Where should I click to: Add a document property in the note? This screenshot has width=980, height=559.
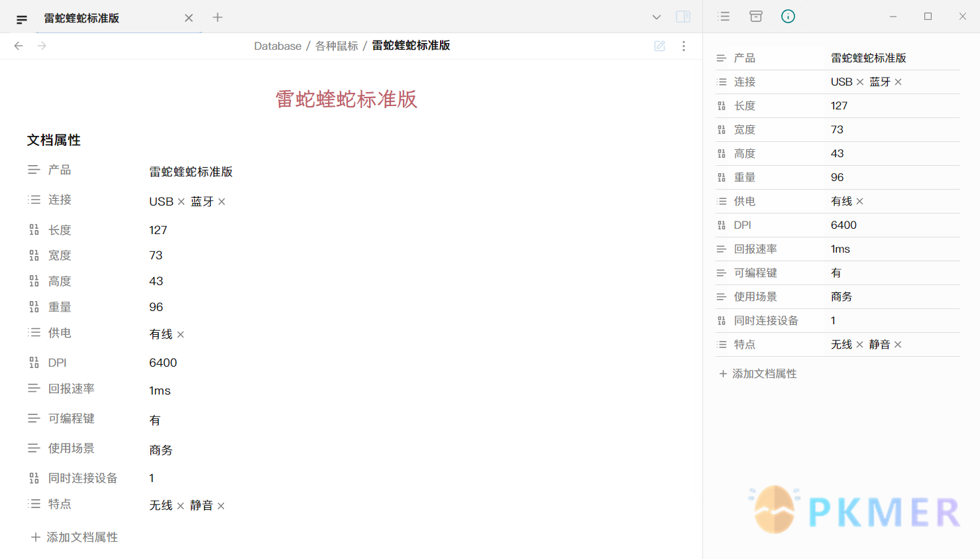(x=74, y=537)
